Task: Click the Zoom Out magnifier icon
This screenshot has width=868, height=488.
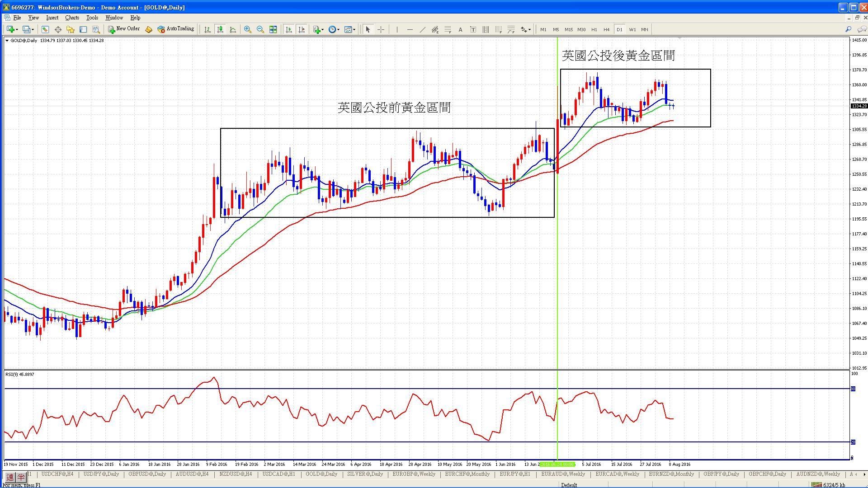Action: coord(260,29)
